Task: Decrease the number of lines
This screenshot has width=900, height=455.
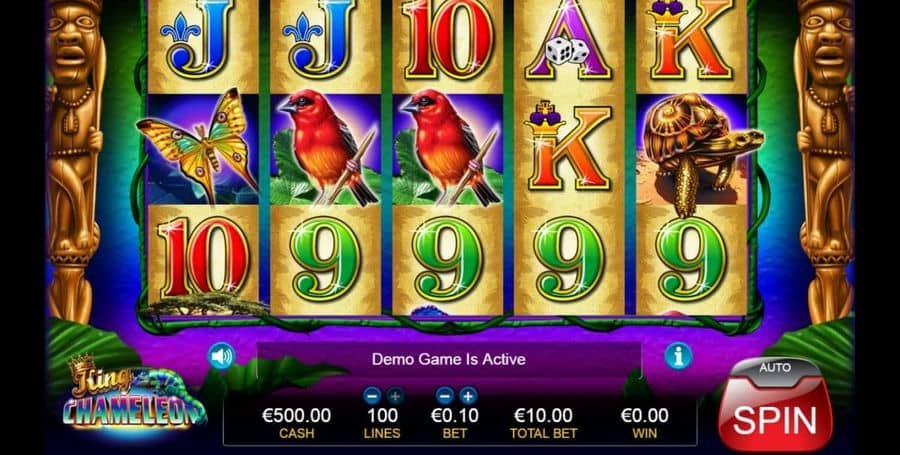Action: tap(372, 395)
